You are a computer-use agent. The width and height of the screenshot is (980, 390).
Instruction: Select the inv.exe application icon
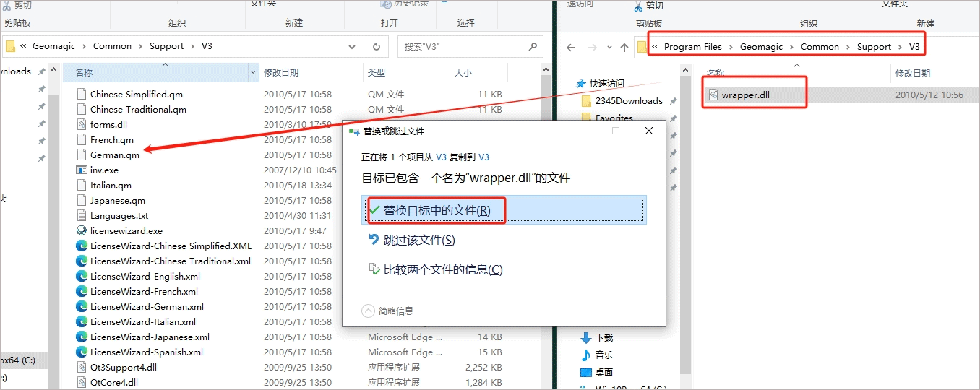pyautogui.click(x=82, y=170)
